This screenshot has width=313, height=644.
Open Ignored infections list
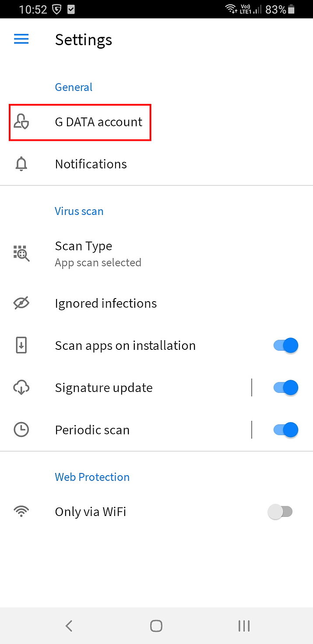tap(106, 303)
